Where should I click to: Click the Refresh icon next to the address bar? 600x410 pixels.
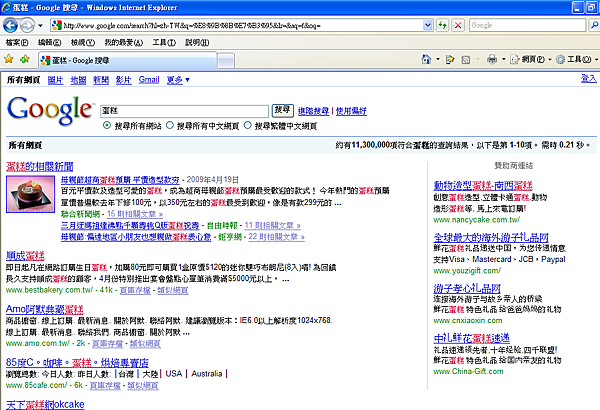pyautogui.click(x=443, y=26)
